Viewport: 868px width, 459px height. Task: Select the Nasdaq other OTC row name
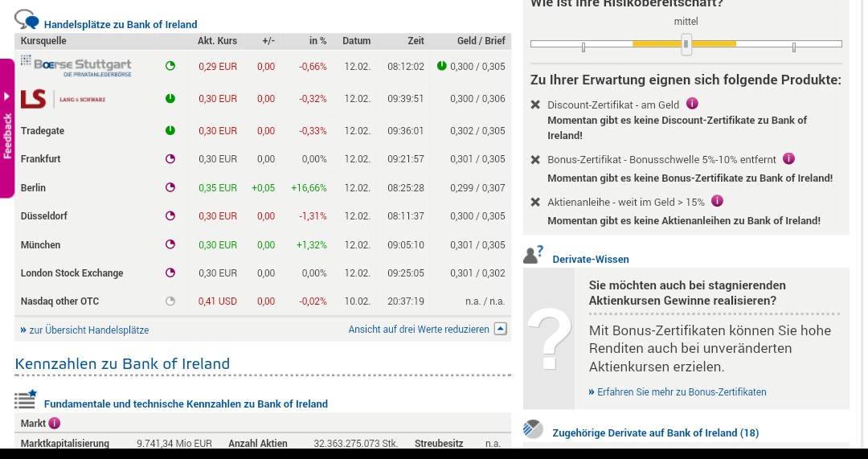pos(59,301)
